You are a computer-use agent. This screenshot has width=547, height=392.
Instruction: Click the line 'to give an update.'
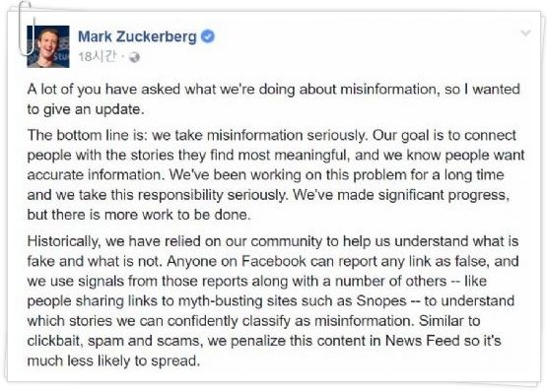pos(86,109)
